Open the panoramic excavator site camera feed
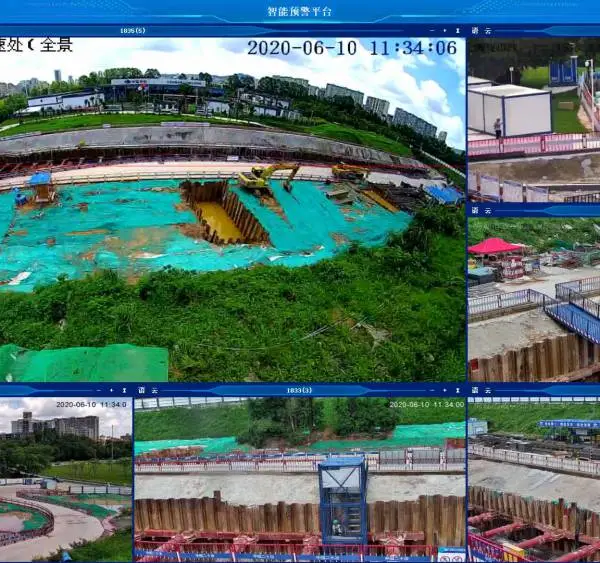This screenshot has height=563, width=600. pos(232,209)
